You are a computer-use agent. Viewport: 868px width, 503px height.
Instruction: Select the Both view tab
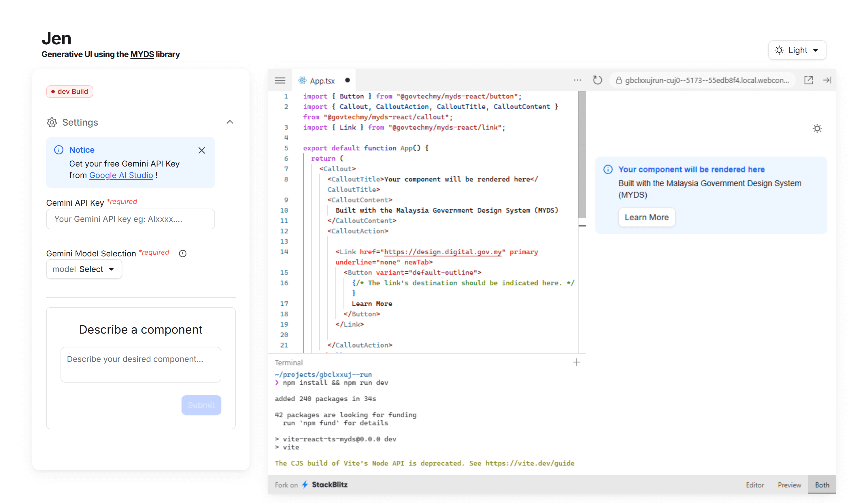tap(822, 485)
